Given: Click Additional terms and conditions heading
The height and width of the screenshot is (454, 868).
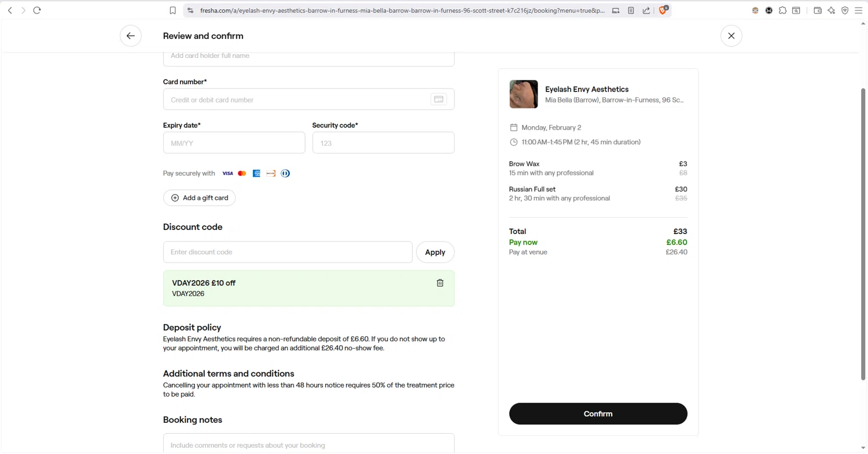Looking at the screenshot, I should tap(229, 374).
